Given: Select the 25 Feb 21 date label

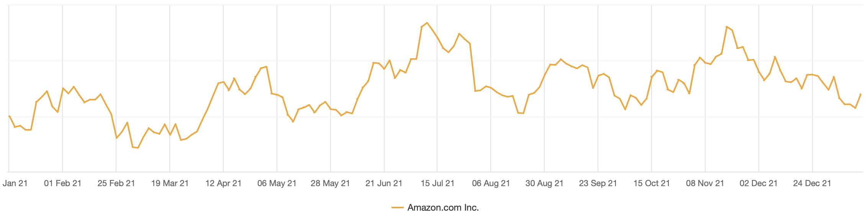Looking at the screenshot, I should click(116, 183).
